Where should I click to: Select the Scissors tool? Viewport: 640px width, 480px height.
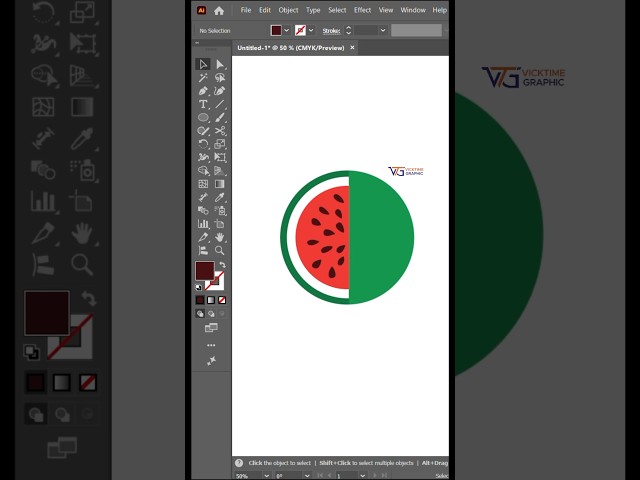pos(220,131)
